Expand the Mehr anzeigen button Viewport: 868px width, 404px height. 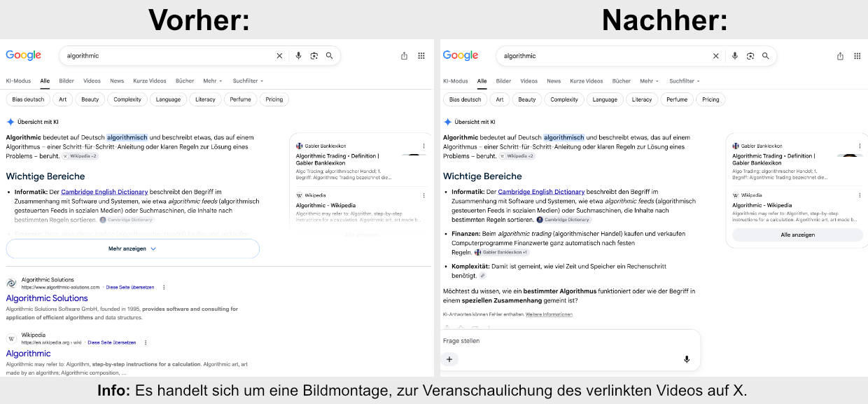pos(132,249)
